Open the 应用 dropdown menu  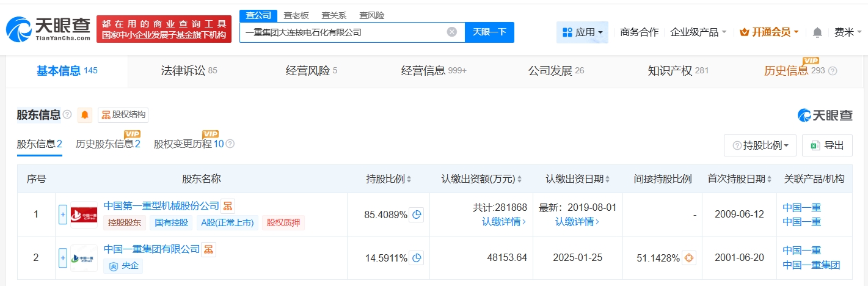[582, 32]
